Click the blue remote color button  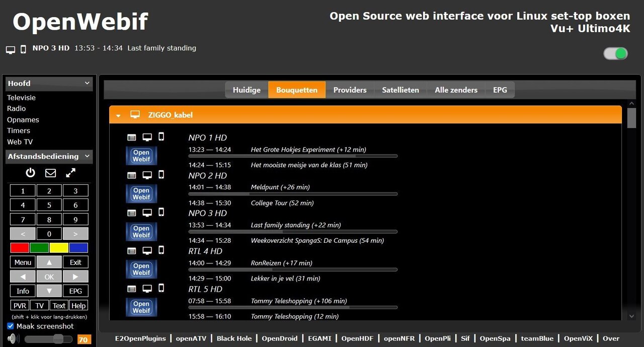pyautogui.click(x=78, y=248)
